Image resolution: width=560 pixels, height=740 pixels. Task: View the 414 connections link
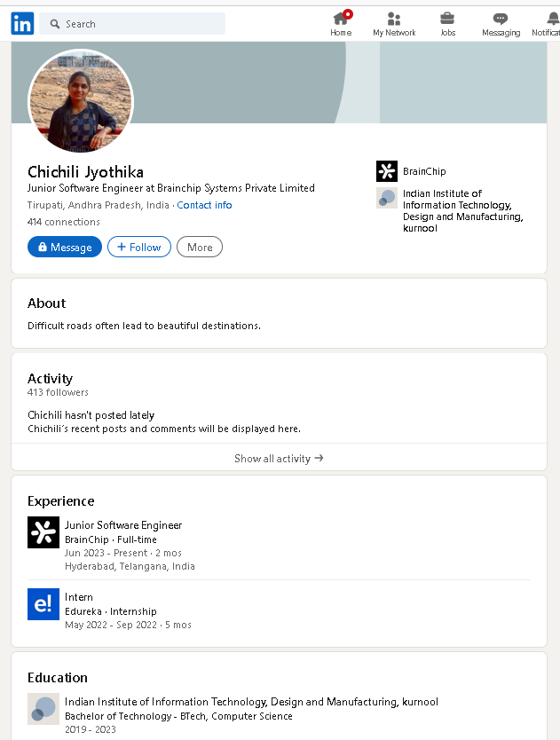click(64, 222)
